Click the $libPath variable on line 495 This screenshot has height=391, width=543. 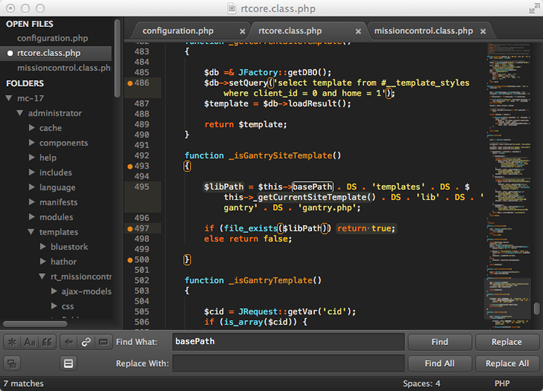pyautogui.click(x=224, y=187)
